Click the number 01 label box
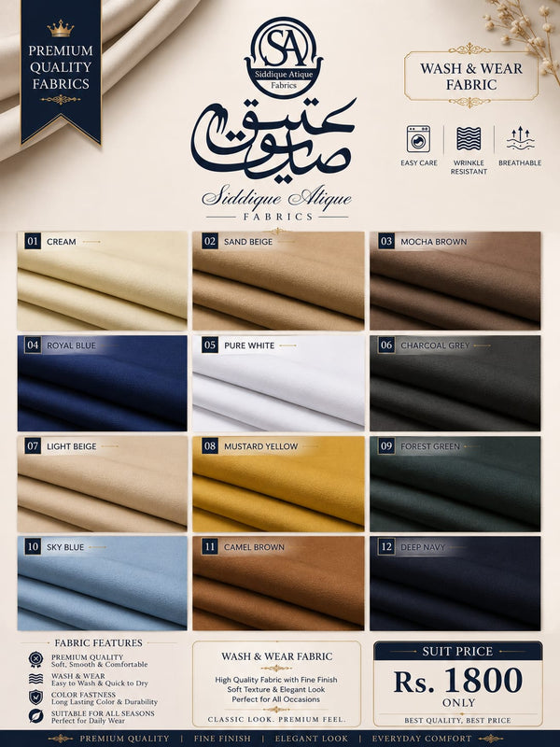The height and width of the screenshot is (747, 560). click(33, 241)
